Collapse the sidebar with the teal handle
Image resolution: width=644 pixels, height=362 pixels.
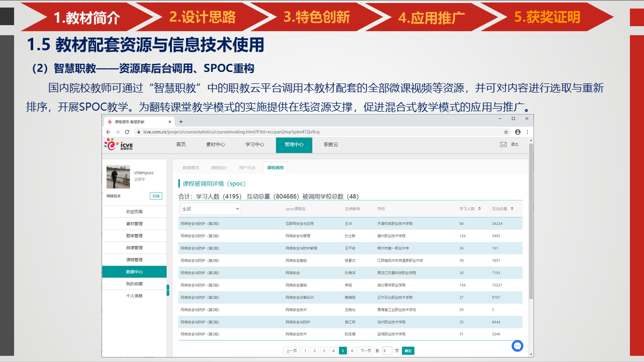(168, 290)
